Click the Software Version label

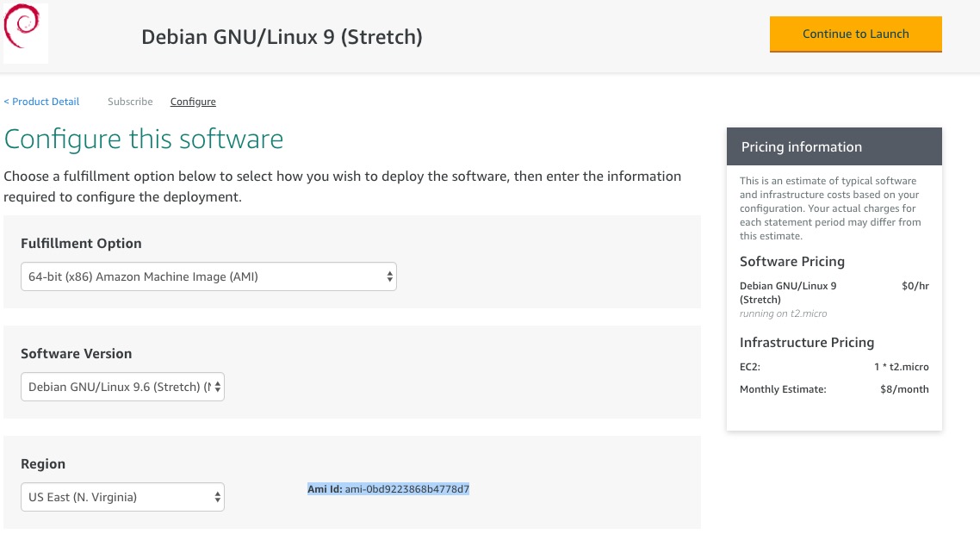(77, 353)
